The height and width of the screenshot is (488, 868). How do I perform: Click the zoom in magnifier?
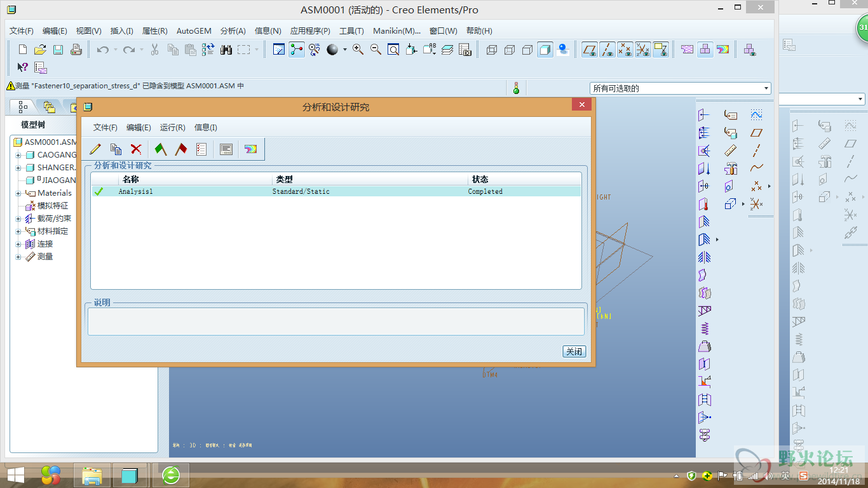(358, 50)
